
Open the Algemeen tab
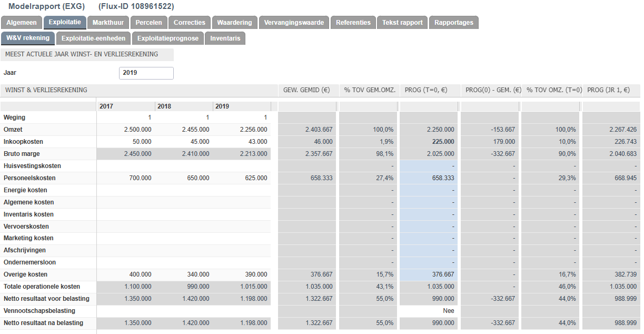[22, 23]
